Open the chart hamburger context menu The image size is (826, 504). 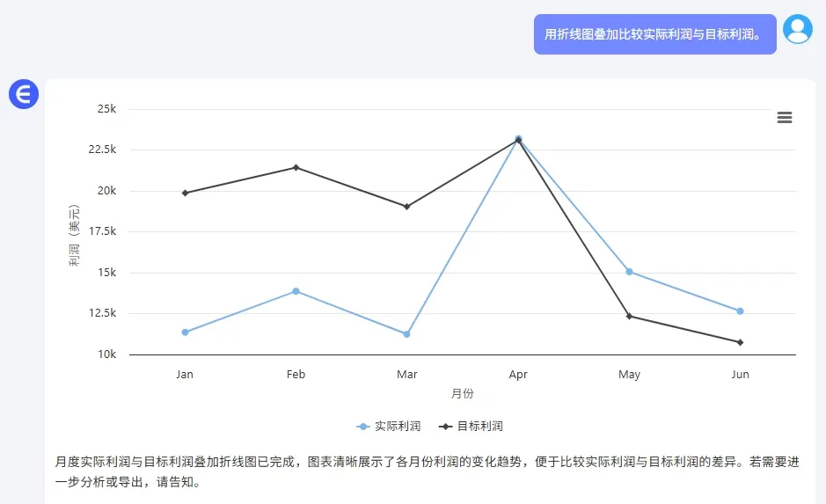point(785,118)
